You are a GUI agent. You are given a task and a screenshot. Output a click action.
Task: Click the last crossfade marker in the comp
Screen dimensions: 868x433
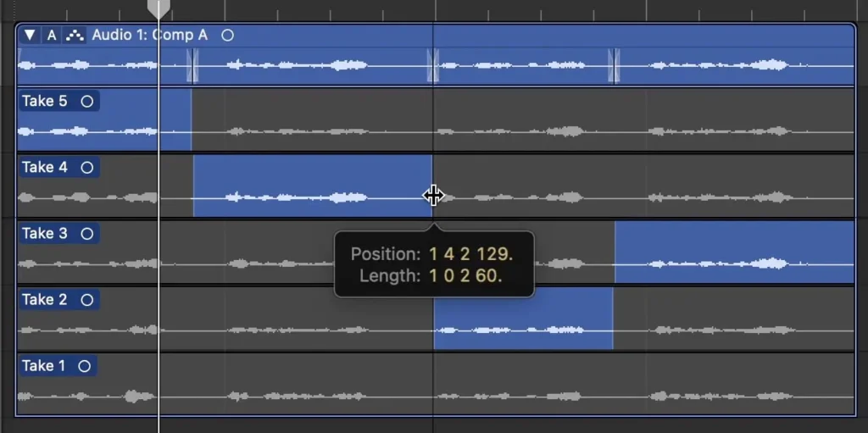pos(614,65)
